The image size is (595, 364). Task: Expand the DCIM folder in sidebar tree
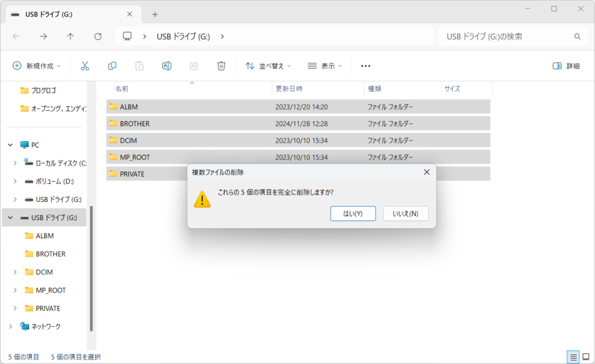15,272
